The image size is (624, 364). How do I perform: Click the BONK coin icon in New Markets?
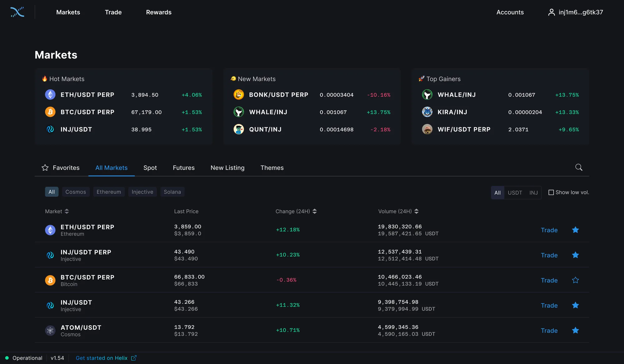tap(239, 95)
